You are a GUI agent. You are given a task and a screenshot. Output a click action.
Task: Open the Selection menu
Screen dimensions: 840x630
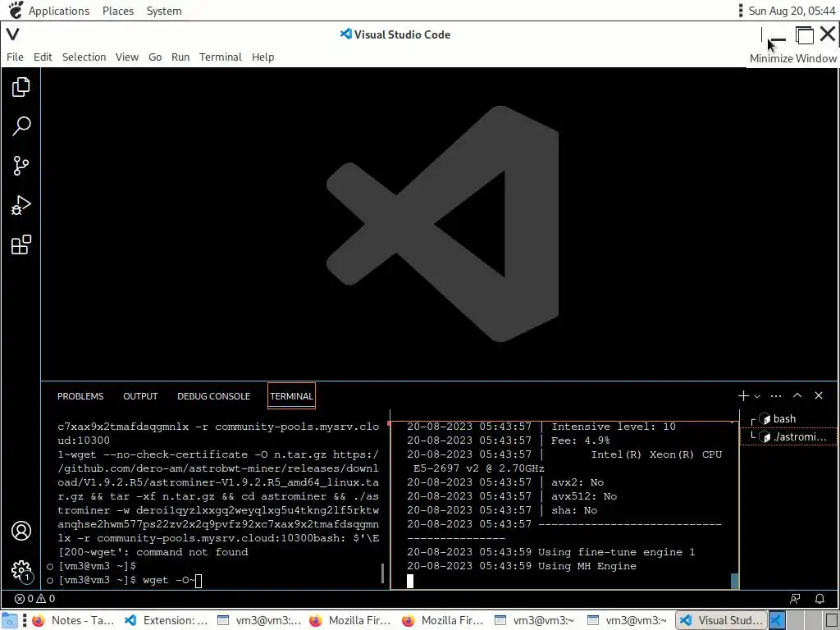click(x=84, y=57)
